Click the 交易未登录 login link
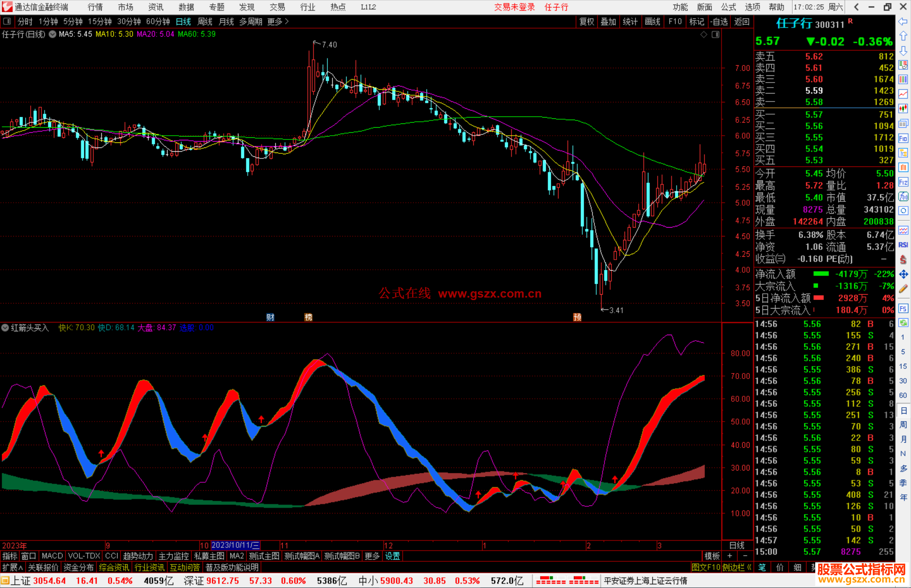This screenshot has height=588, width=911. click(x=514, y=7)
